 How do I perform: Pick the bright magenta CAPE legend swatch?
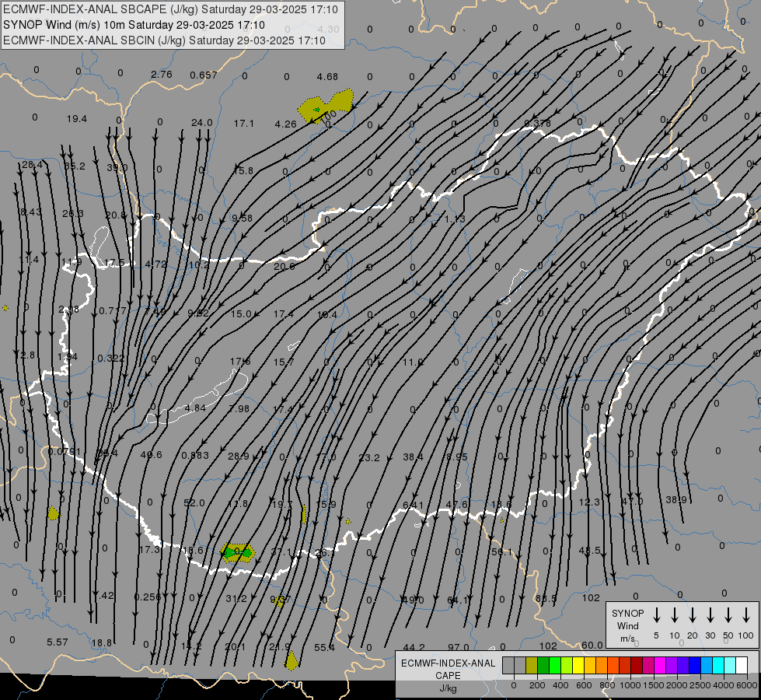tap(660, 665)
